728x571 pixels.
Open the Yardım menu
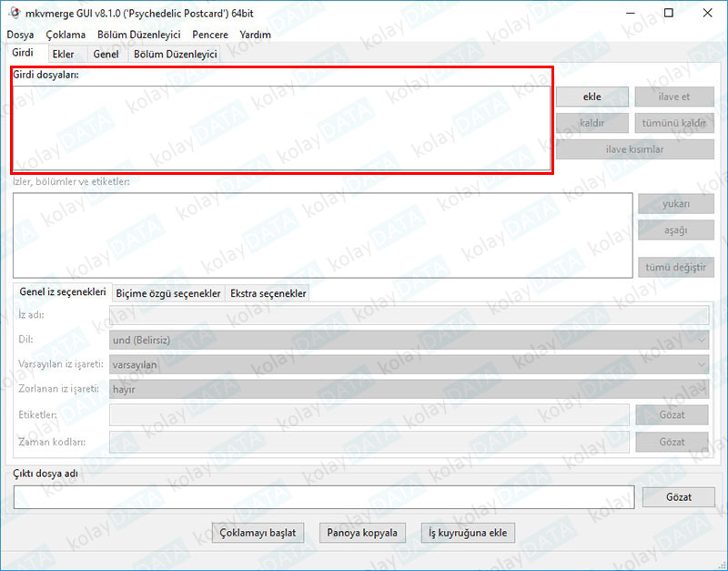pyautogui.click(x=255, y=35)
